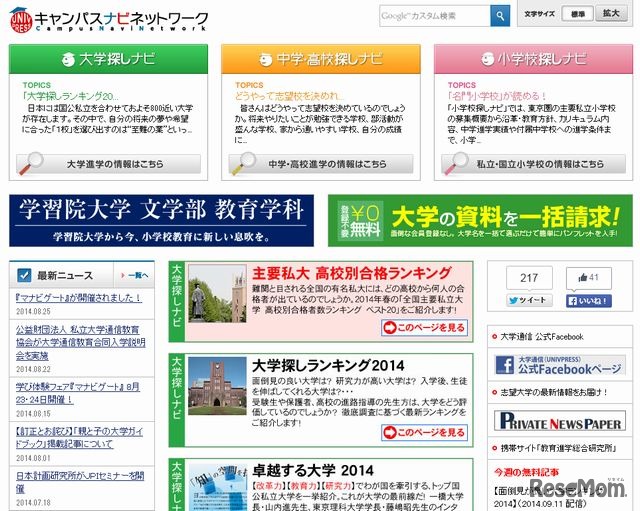This screenshot has width=640, height=511.
Task: Open news 日本計画研究所がJPIセミナーを開催
Action: tap(80, 482)
